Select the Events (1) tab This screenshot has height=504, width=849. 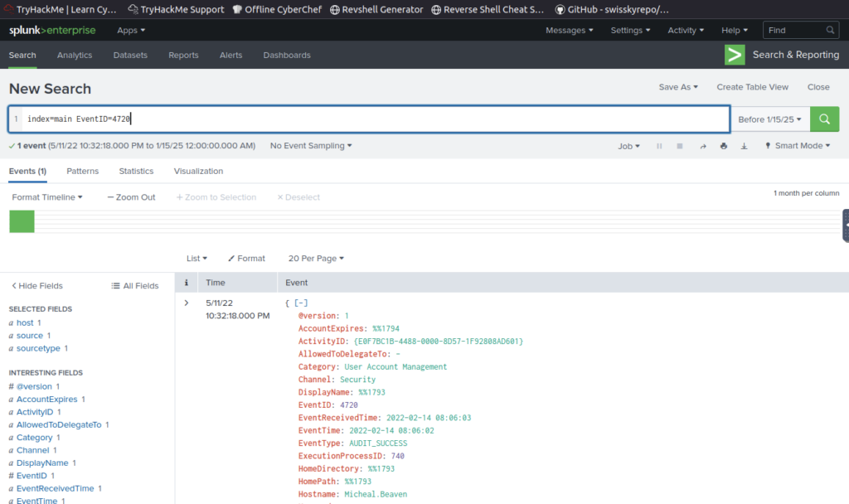27,171
